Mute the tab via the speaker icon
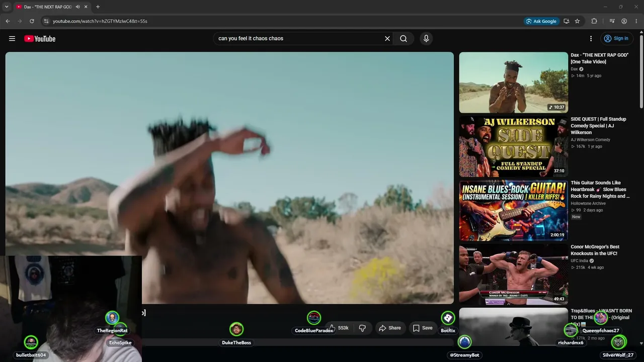644x362 pixels. [x=77, y=7]
